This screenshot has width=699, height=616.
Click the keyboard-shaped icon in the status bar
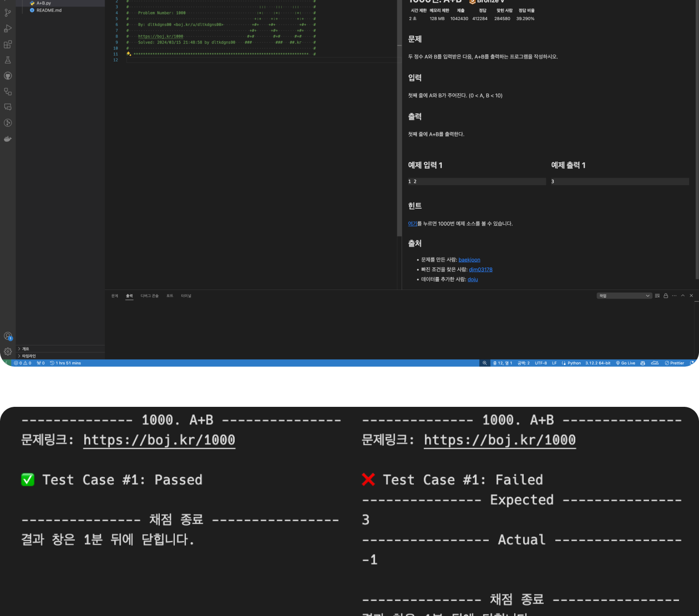tap(655, 363)
